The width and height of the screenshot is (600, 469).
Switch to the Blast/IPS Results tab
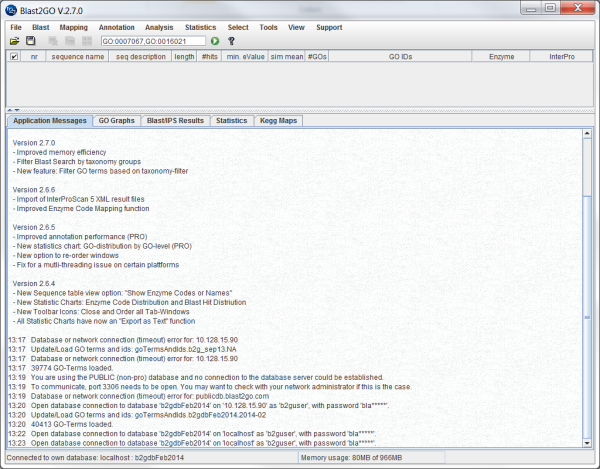(x=175, y=121)
